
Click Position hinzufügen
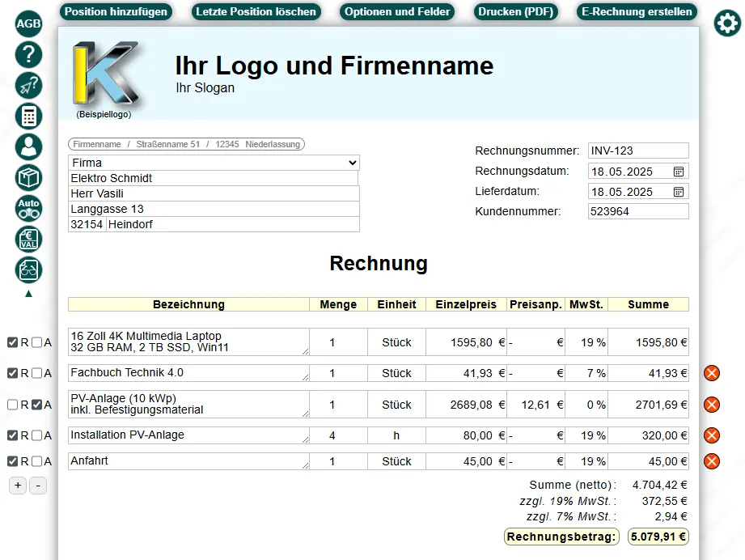point(116,12)
